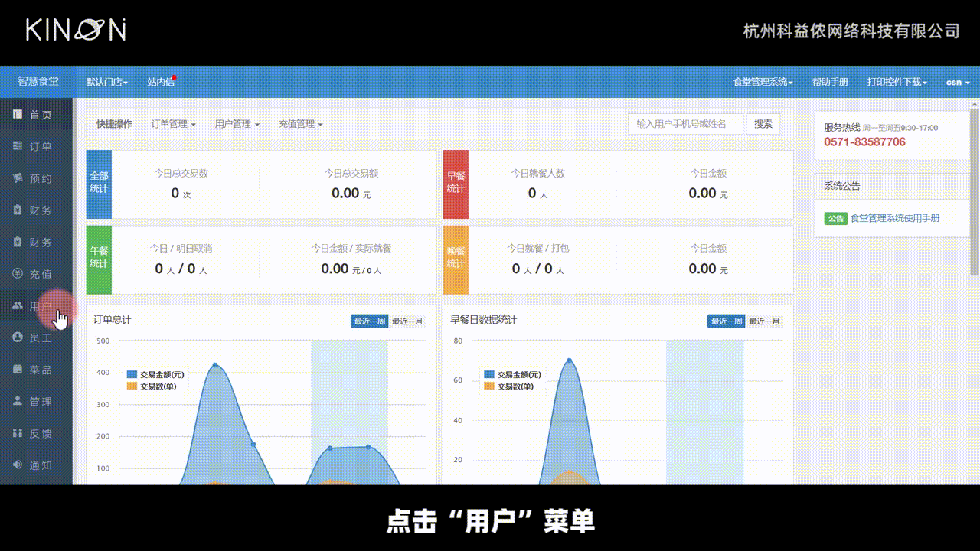Screen dimensions: 980x551
Task: Expand the 订单管理 quick action dropdown
Action: point(173,124)
